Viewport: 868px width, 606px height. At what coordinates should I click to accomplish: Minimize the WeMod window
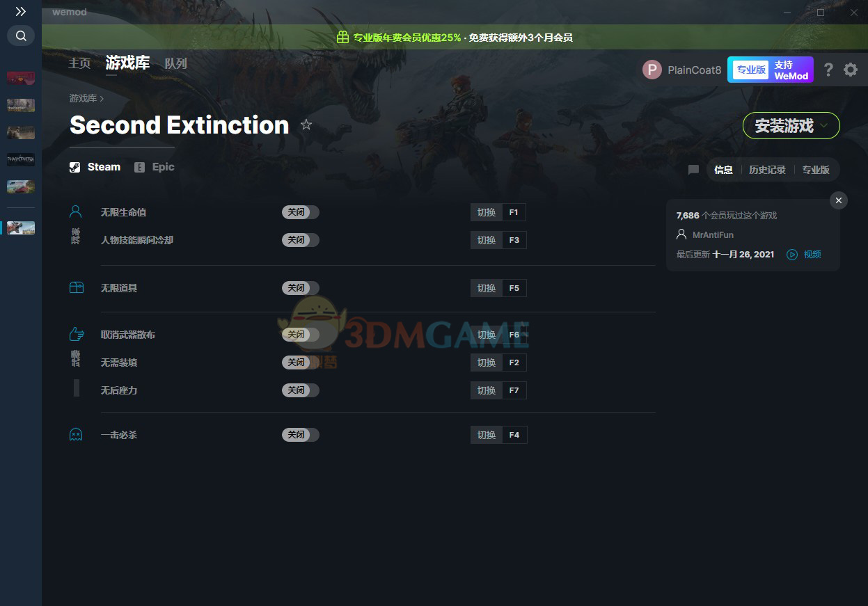click(787, 13)
